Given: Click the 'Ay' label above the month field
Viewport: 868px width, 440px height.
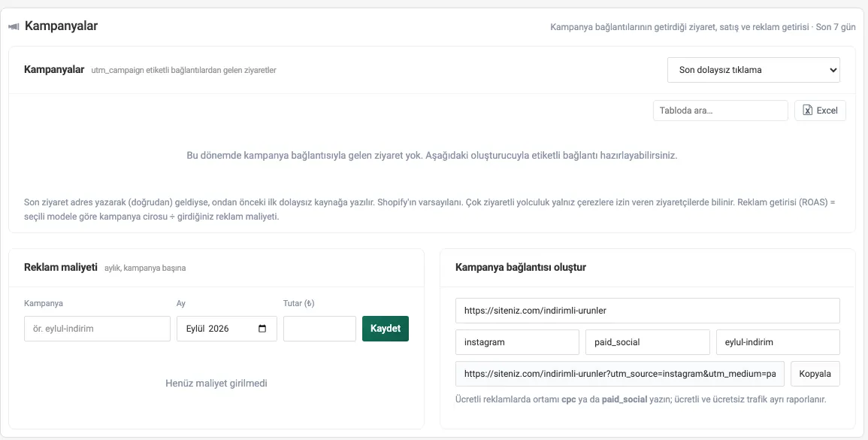Looking at the screenshot, I should click(x=181, y=303).
